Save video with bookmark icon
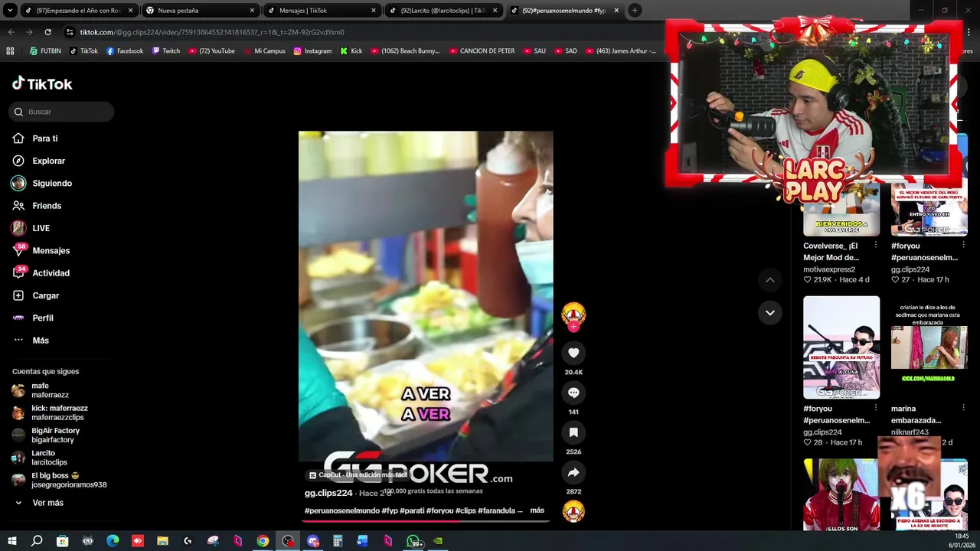Image resolution: width=980 pixels, height=551 pixels. tap(573, 432)
